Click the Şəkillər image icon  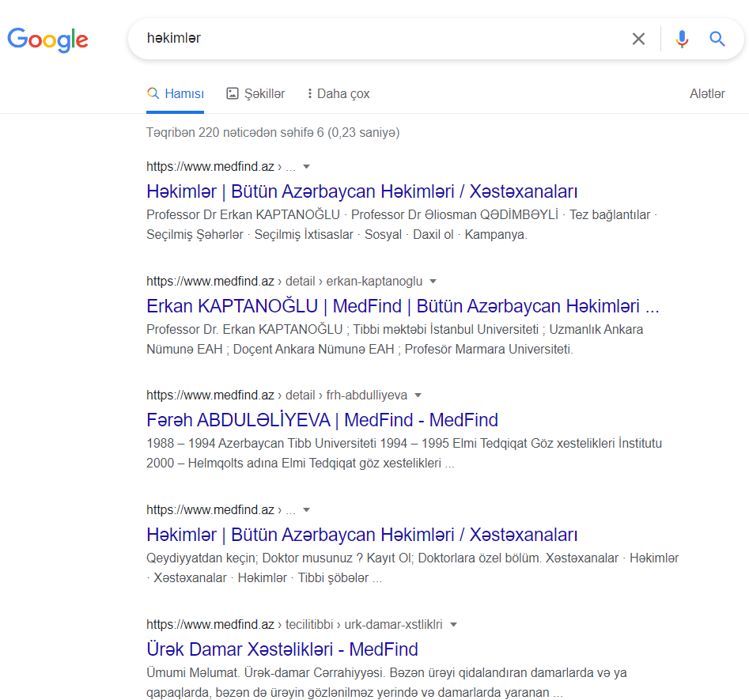point(233,93)
